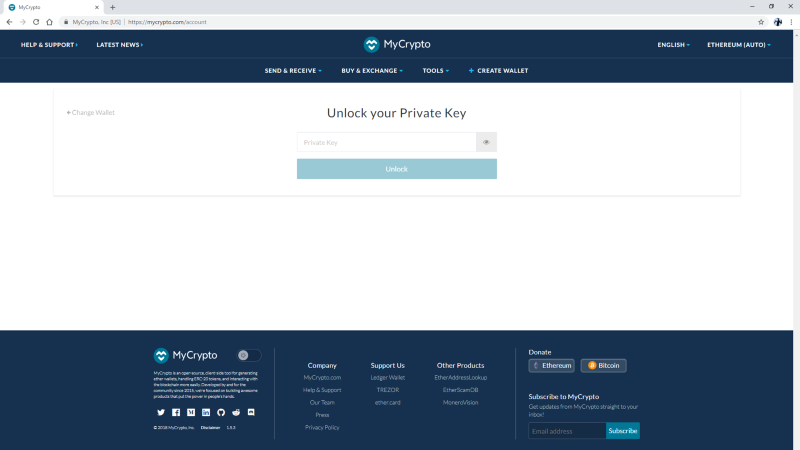Viewport: 800px width, 450px height.
Task: Click version number 1.5.3 in footer
Action: [x=231, y=428]
